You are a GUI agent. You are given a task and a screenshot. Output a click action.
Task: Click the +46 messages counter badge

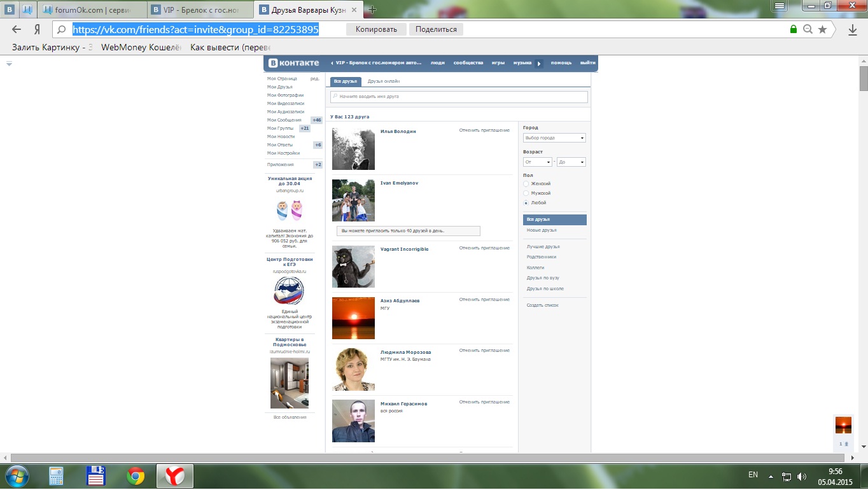316,120
